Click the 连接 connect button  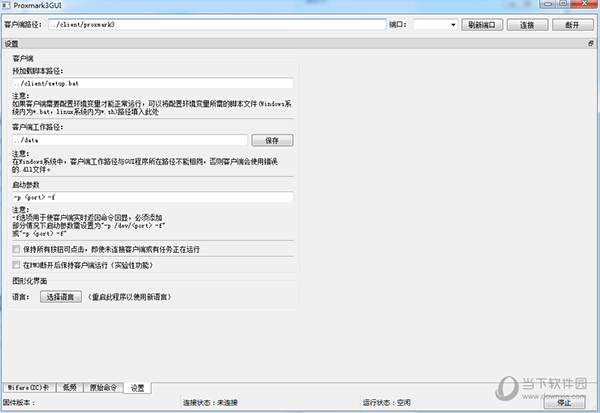pos(527,25)
